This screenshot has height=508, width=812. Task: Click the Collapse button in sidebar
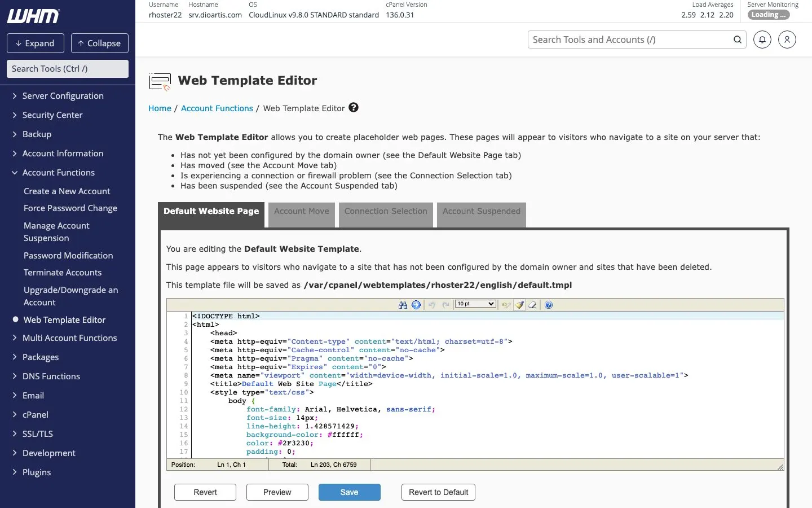click(100, 43)
